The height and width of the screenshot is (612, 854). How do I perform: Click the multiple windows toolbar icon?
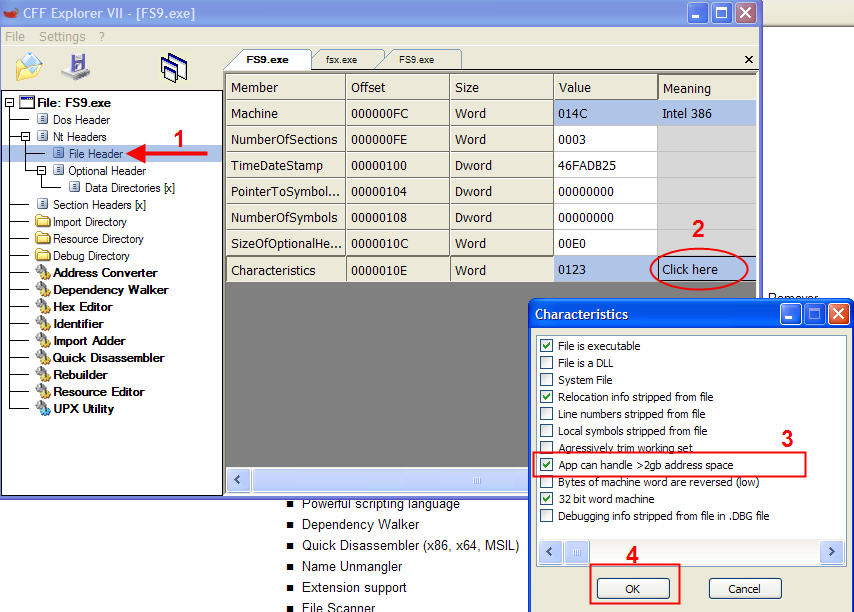pyautogui.click(x=174, y=67)
